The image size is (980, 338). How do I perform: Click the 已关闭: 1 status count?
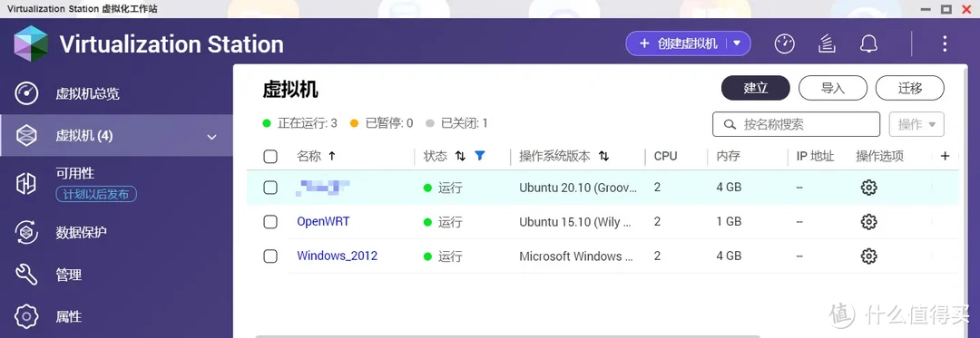(x=456, y=123)
